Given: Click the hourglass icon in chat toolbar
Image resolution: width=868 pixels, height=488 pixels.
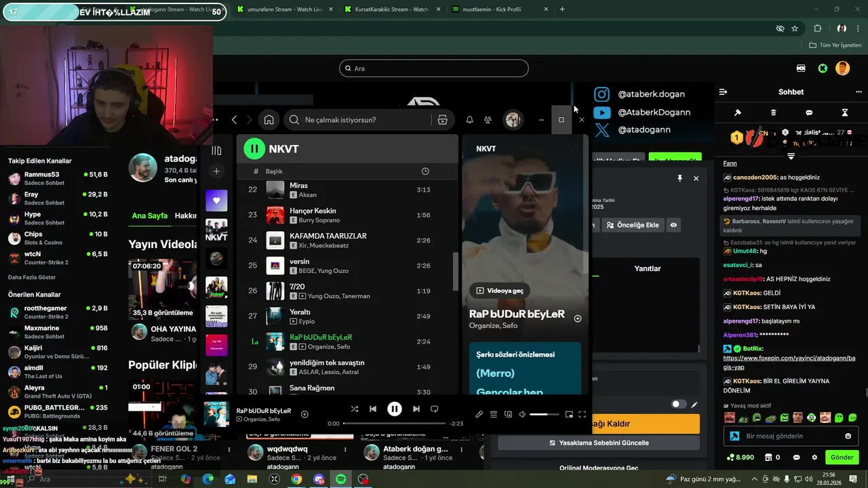Looking at the screenshot, I should 845,113.
